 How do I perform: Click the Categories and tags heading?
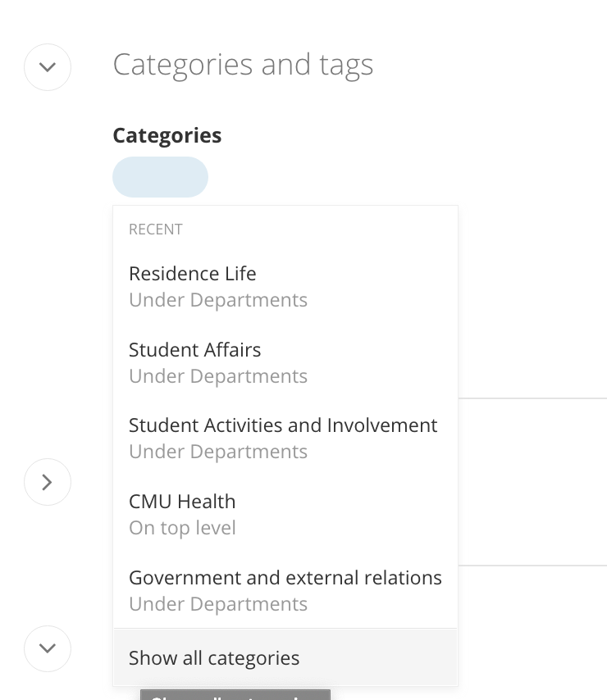click(243, 65)
